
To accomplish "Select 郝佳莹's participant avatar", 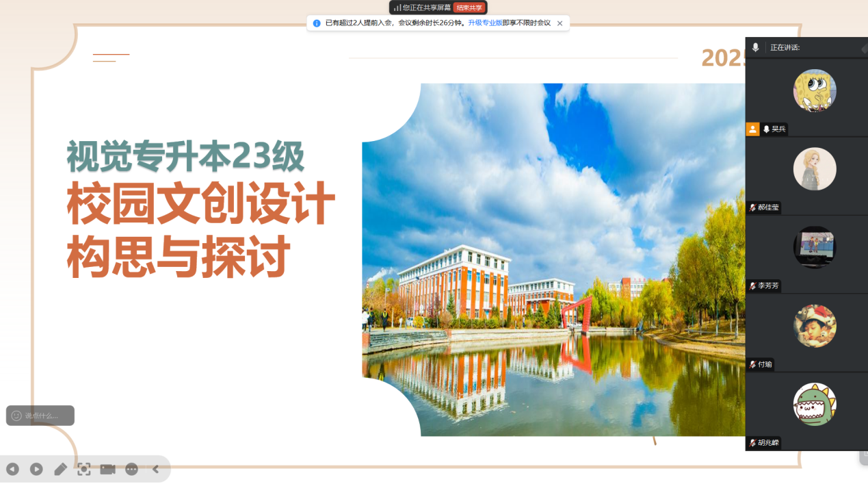I will tap(814, 169).
